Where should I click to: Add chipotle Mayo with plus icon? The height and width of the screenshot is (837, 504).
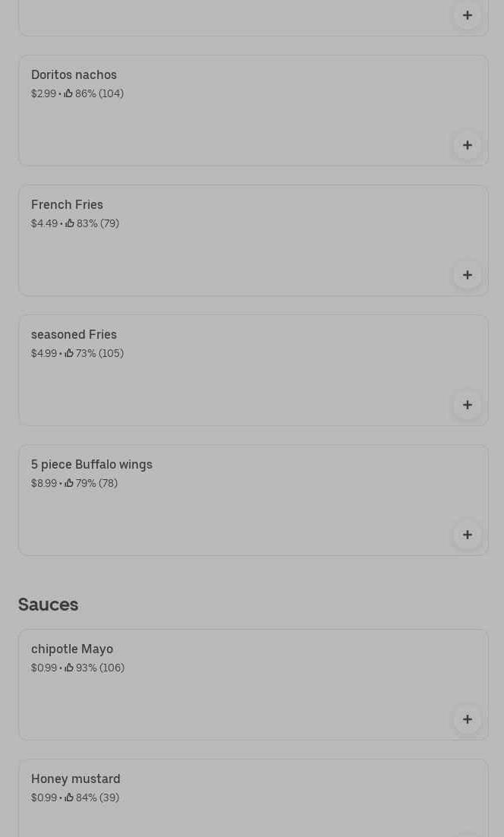[x=468, y=719]
